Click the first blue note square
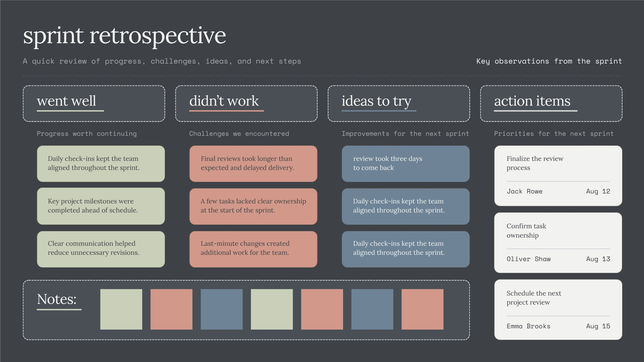The image size is (644, 362). click(222, 309)
